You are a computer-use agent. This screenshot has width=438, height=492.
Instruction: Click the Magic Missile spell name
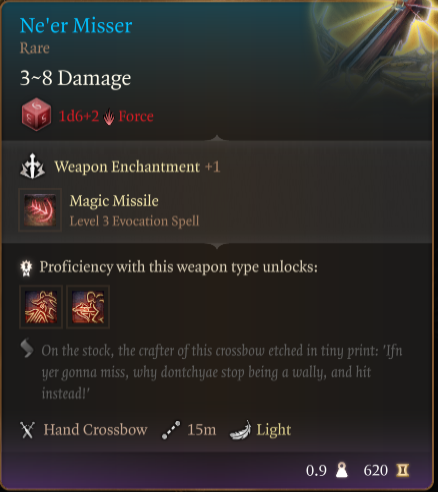(114, 201)
